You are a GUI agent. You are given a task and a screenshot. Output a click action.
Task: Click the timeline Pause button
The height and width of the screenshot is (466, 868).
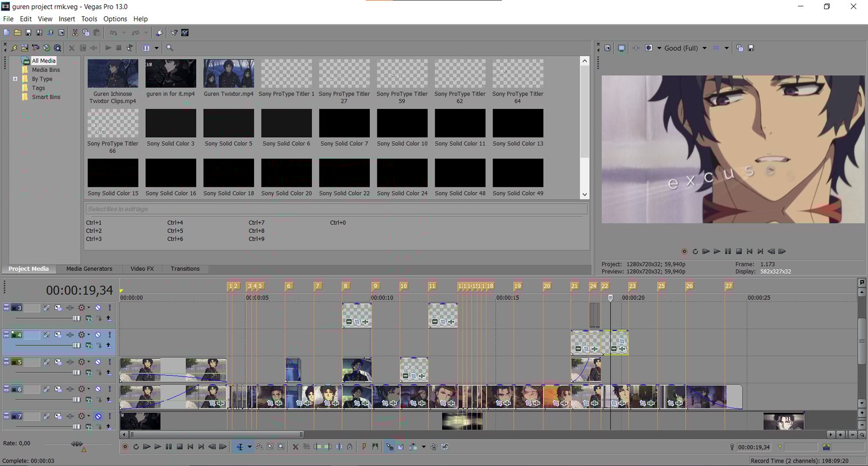click(169, 446)
